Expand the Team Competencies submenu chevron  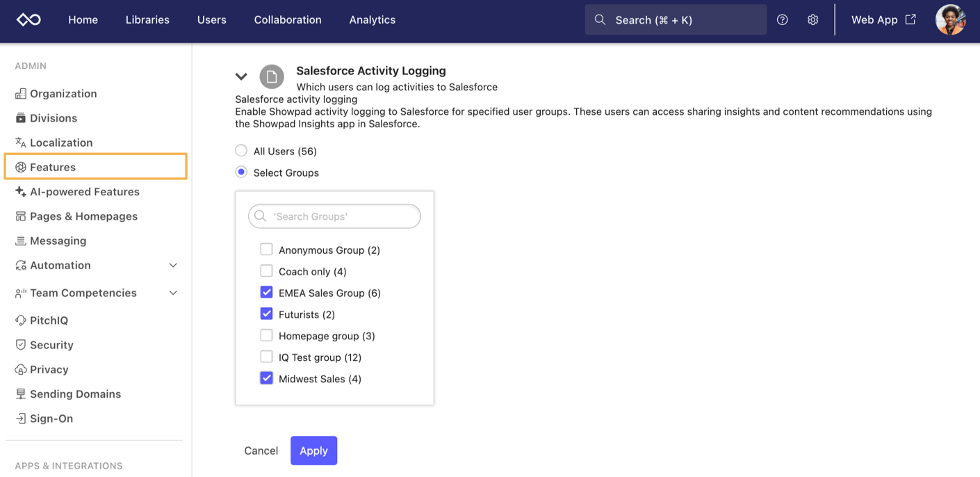click(173, 293)
